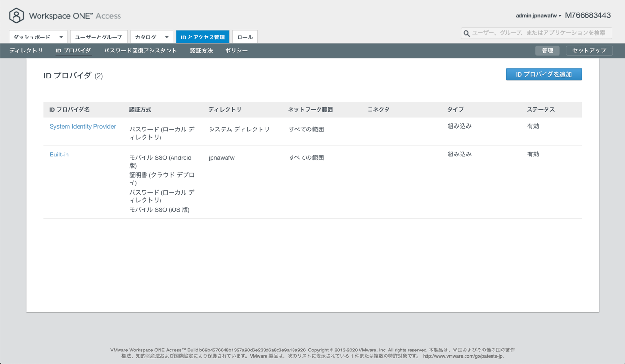The width and height of the screenshot is (625, 364).
Task: Click the 認証方式 column header
Action: pyautogui.click(x=140, y=110)
